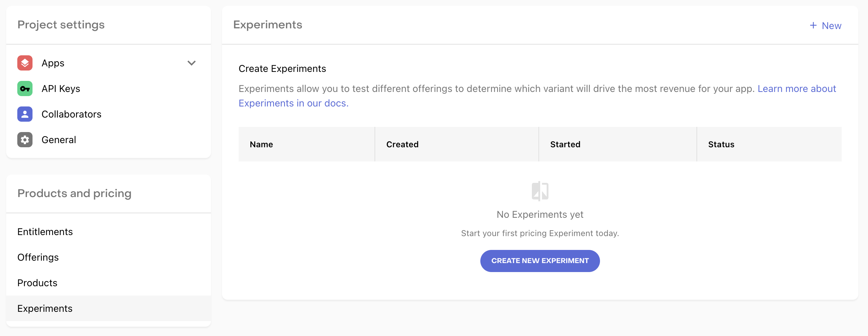This screenshot has height=336, width=868.
Task: Go to Collaborators settings
Action: pos(71,114)
